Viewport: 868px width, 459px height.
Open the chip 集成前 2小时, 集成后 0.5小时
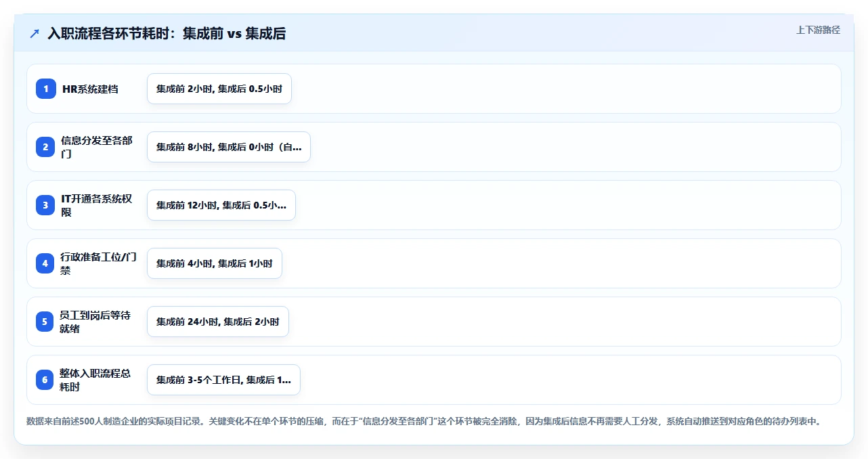coord(219,89)
